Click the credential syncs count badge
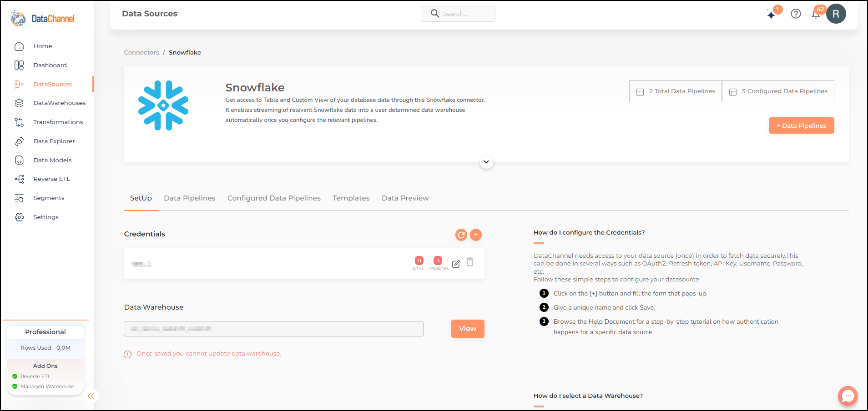 point(419,261)
